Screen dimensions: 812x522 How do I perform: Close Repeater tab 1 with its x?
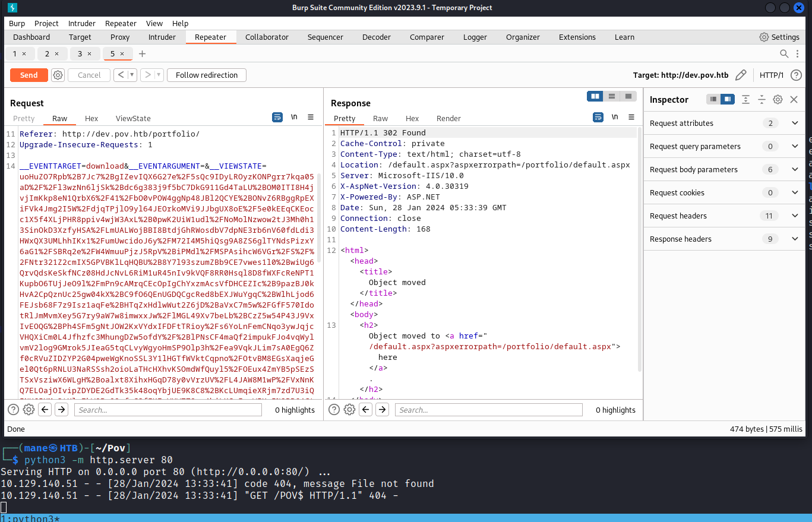(24, 54)
